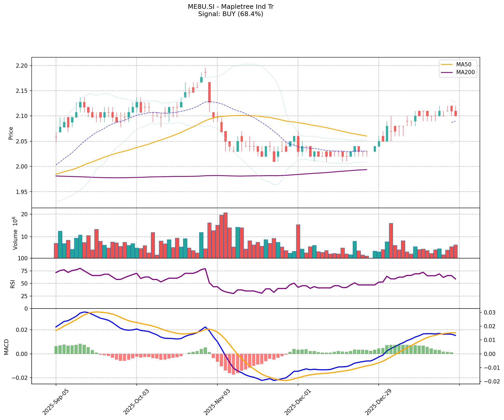Click the Signal: BUY (68.4%) subtitle text
The width and height of the screenshot is (504, 420).
click(230, 14)
